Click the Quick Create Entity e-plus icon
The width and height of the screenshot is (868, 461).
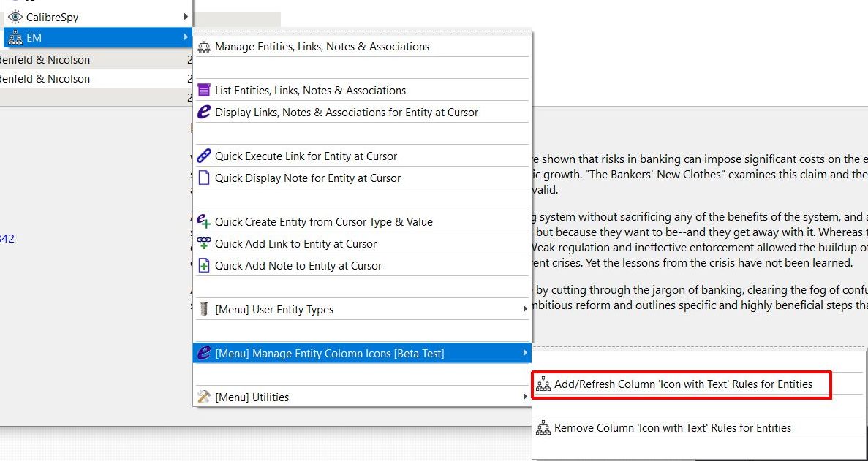204,221
